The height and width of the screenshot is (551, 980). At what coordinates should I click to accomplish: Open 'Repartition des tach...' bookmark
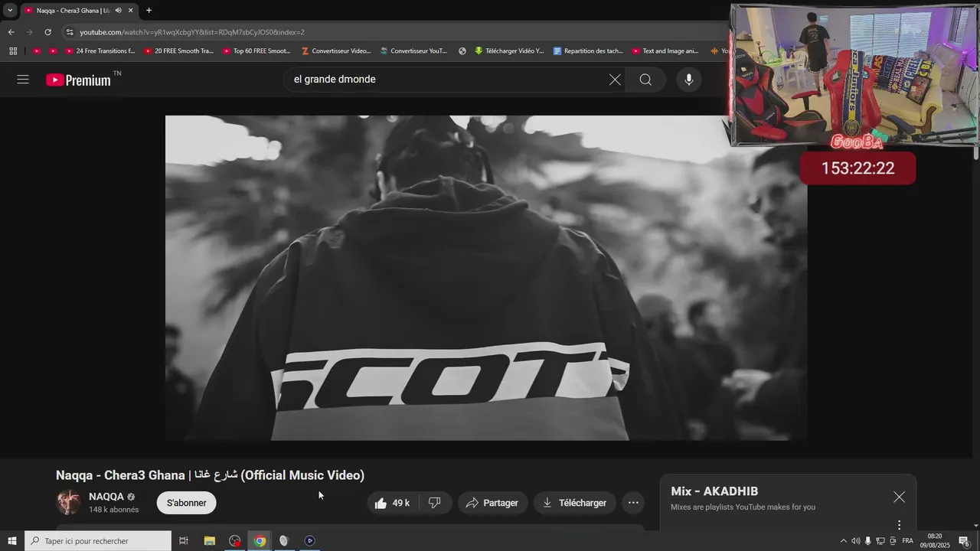[588, 51]
